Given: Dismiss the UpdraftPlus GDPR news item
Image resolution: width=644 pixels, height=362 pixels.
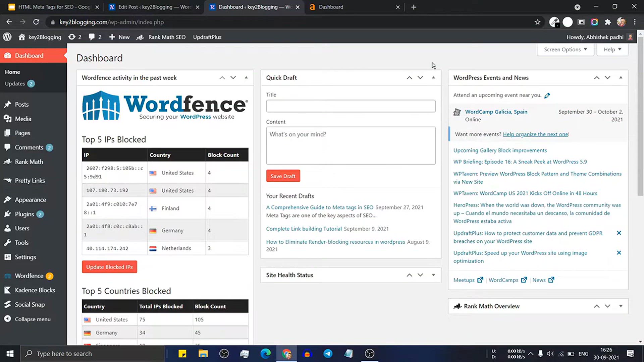Looking at the screenshot, I should (x=619, y=233).
